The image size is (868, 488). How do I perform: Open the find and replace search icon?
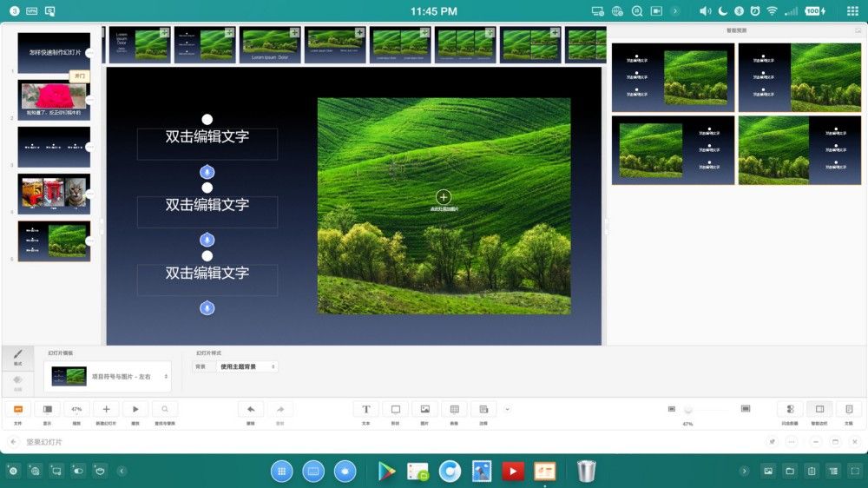165,409
